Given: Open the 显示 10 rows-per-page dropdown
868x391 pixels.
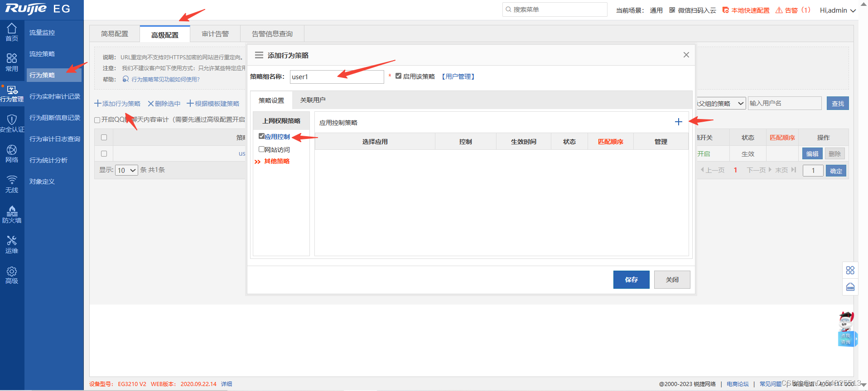Looking at the screenshot, I should pyautogui.click(x=127, y=170).
